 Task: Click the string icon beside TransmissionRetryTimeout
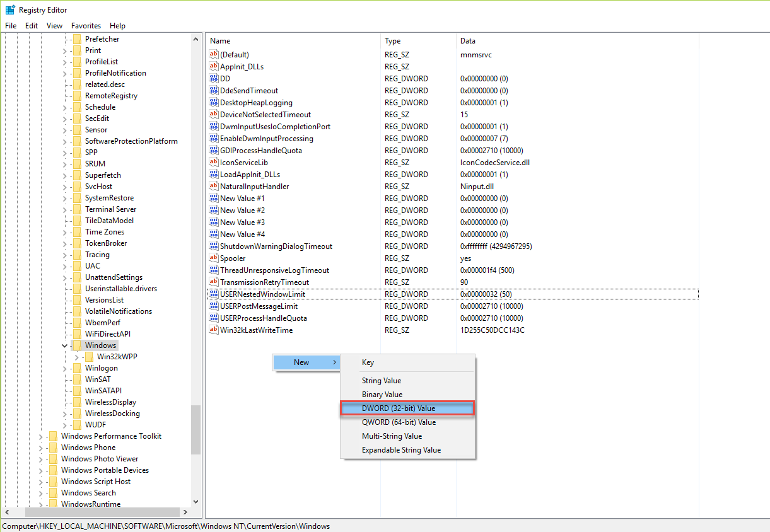[x=214, y=282]
